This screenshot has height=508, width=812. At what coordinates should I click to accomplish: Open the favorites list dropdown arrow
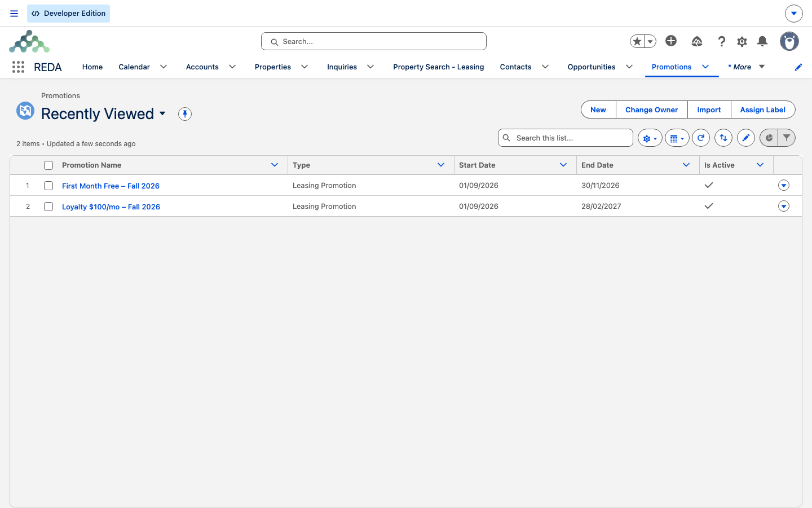pyautogui.click(x=650, y=41)
